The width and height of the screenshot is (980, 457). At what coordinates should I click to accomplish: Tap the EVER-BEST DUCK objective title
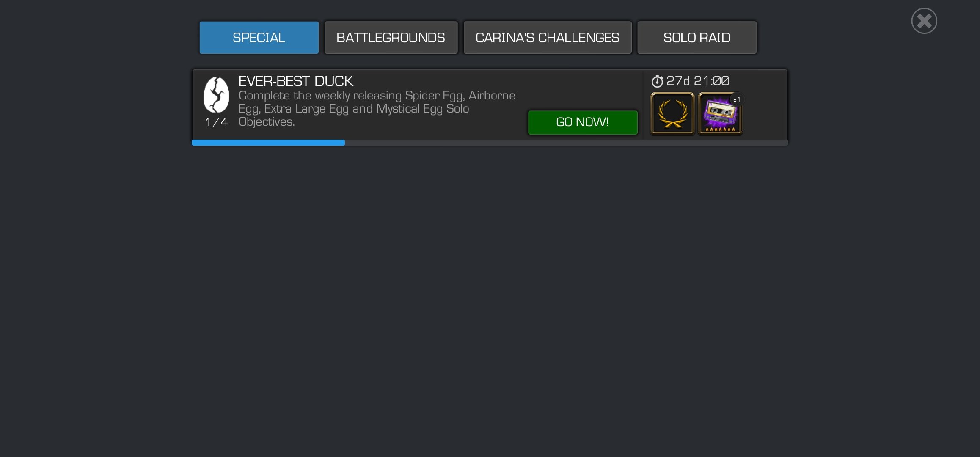[296, 81]
